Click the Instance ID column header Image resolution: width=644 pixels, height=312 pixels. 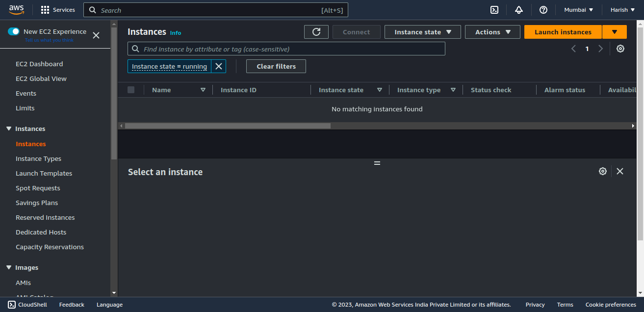pos(238,90)
